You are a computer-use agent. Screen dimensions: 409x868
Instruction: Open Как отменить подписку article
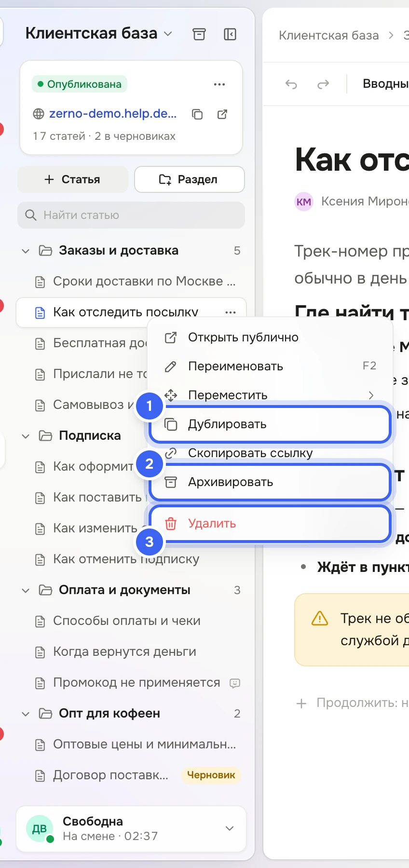(131, 559)
